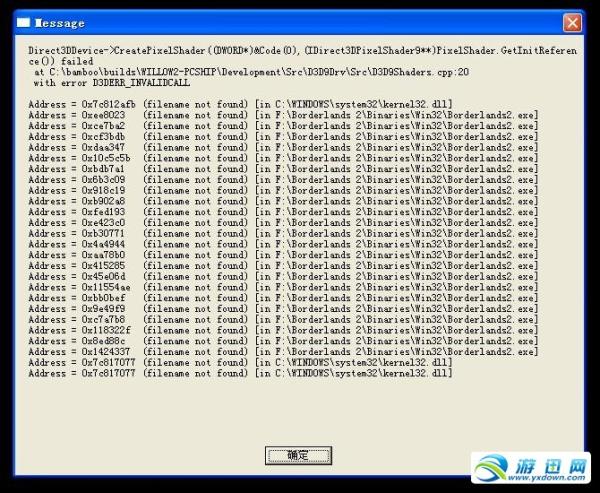Viewport: 600px width, 493px height.
Task: Click the Address 0x918c19 row
Action: 283,190
